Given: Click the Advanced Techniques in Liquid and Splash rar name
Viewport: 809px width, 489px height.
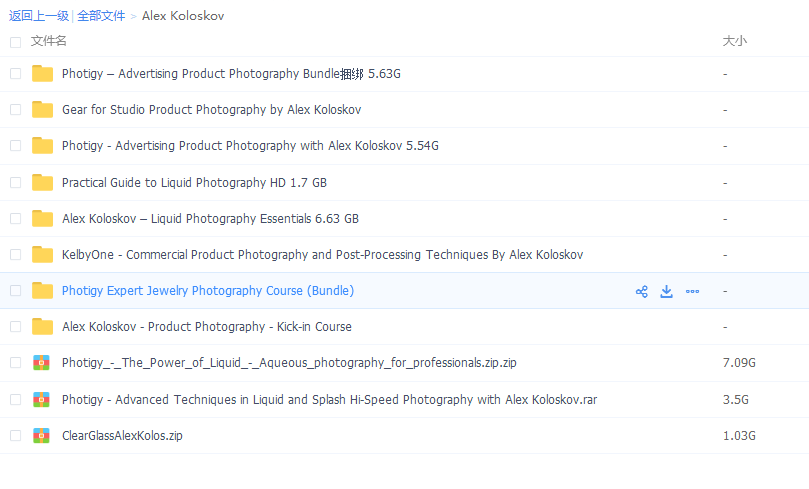Looking at the screenshot, I should [x=329, y=400].
